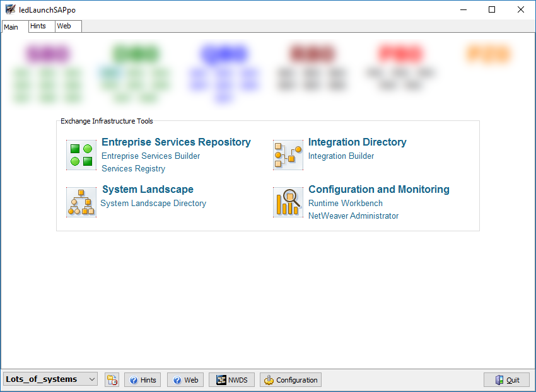536x392 pixels.
Task: Open Integration Directory heading link
Action: coord(357,142)
